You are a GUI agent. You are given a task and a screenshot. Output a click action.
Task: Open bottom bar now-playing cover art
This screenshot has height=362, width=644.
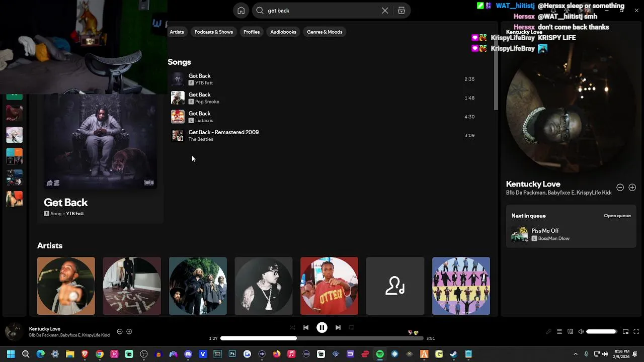(14, 332)
